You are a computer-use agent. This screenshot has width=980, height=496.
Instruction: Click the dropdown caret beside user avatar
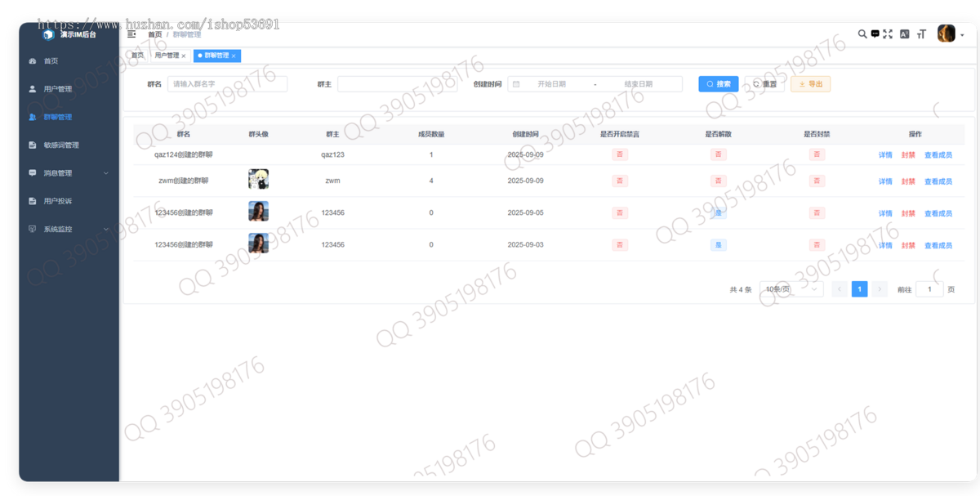(962, 35)
